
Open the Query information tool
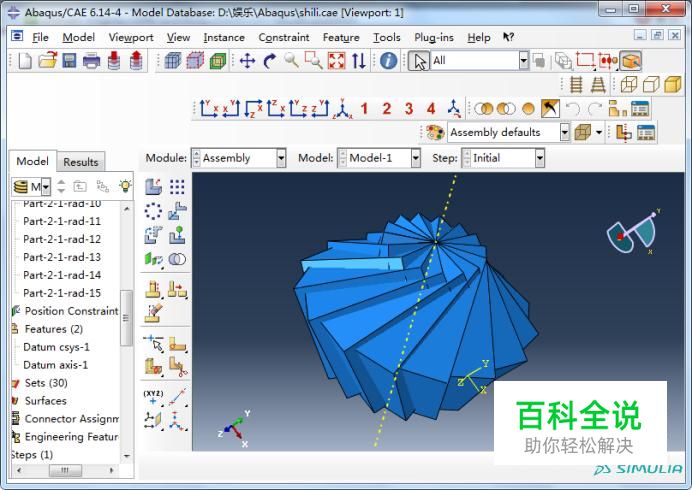[x=388, y=60]
